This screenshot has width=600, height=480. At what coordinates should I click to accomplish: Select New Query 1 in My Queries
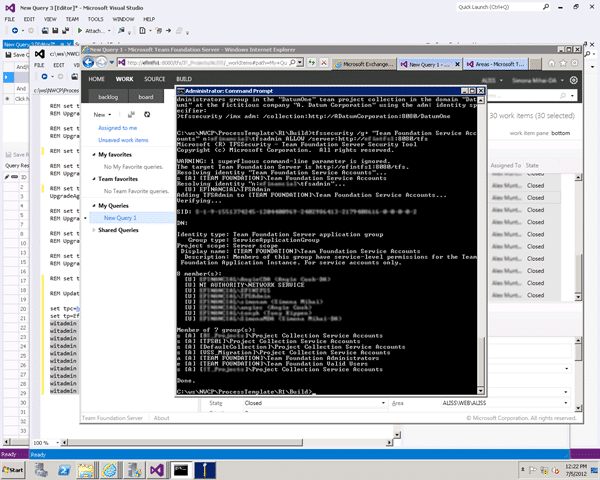pyautogui.click(x=120, y=218)
